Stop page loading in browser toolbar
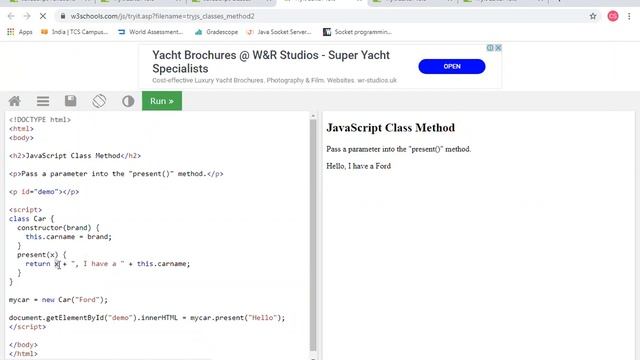 42,16
